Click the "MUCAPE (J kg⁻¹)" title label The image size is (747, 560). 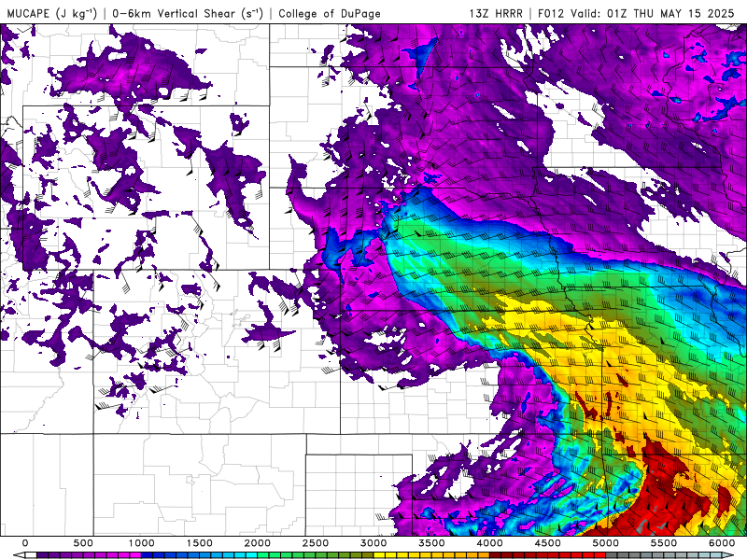pyautogui.click(x=52, y=13)
